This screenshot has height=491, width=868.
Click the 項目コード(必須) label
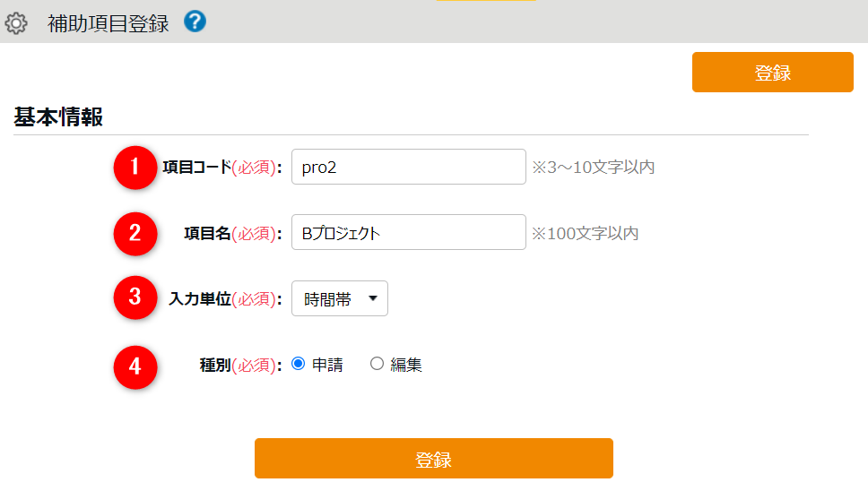[x=222, y=168]
